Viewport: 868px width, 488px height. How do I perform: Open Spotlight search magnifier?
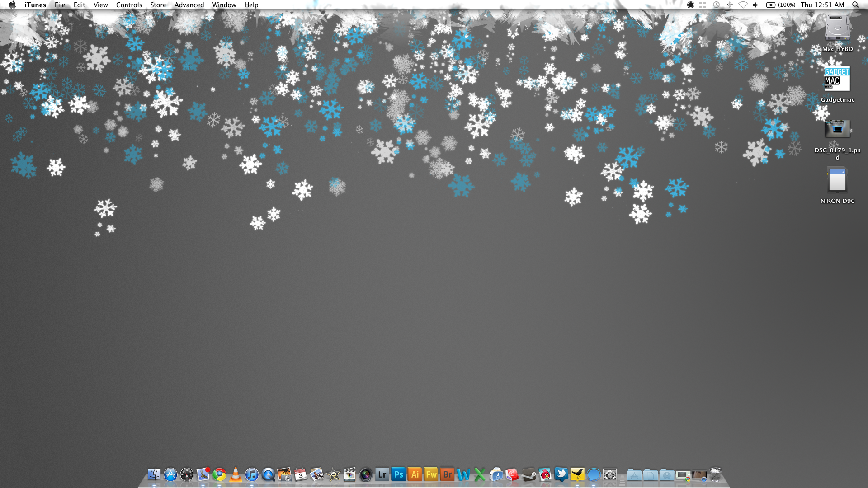pyautogui.click(x=855, y=5)
